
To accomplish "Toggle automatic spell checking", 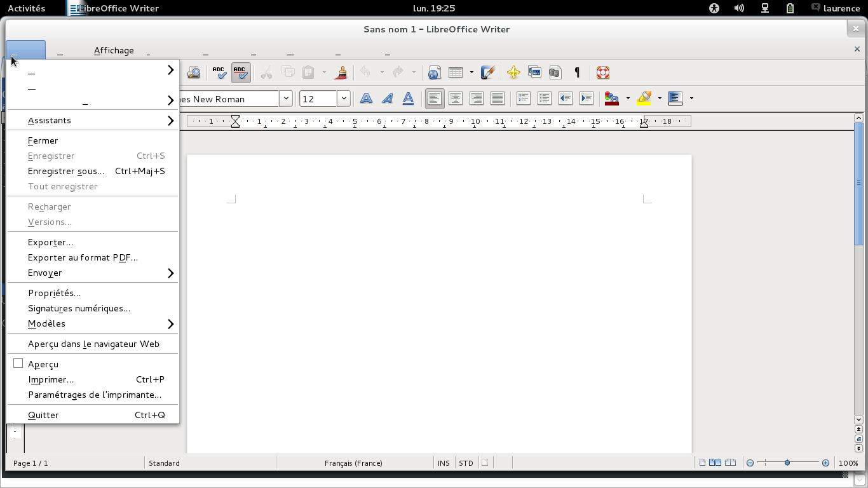I will coord(240,72).
